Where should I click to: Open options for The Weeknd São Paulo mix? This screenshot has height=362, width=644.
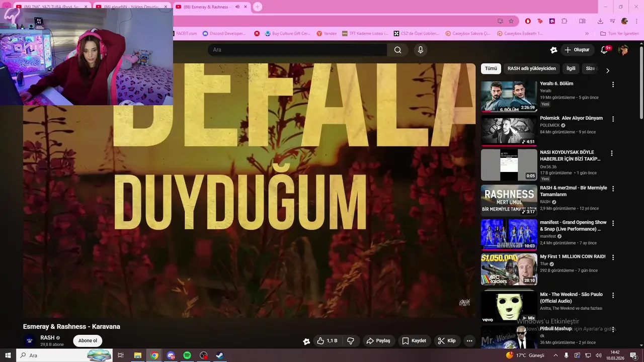pyautogui.click(x=613, y=295)
